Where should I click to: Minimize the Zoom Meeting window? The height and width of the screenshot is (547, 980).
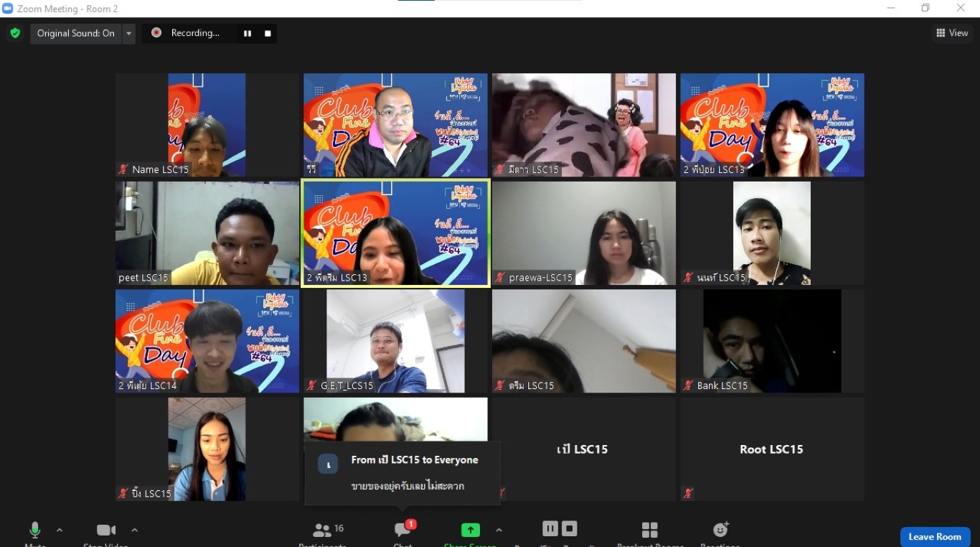(891, 9)
